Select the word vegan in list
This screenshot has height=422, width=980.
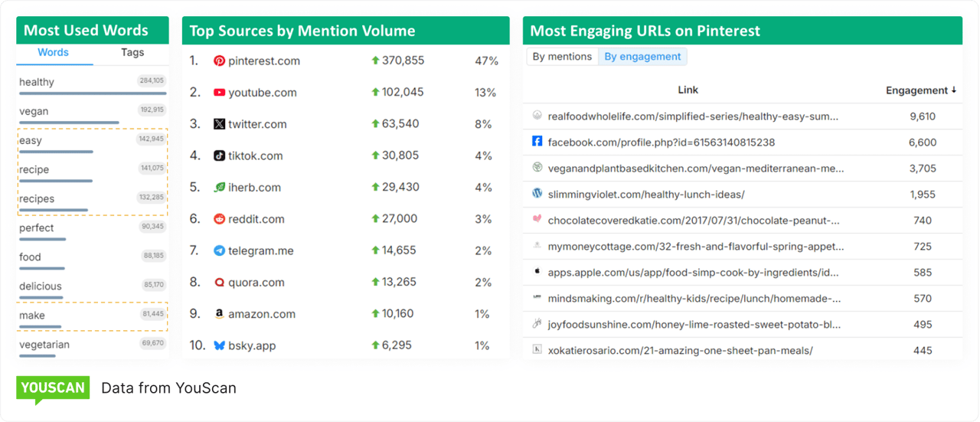tap(34, 111)
